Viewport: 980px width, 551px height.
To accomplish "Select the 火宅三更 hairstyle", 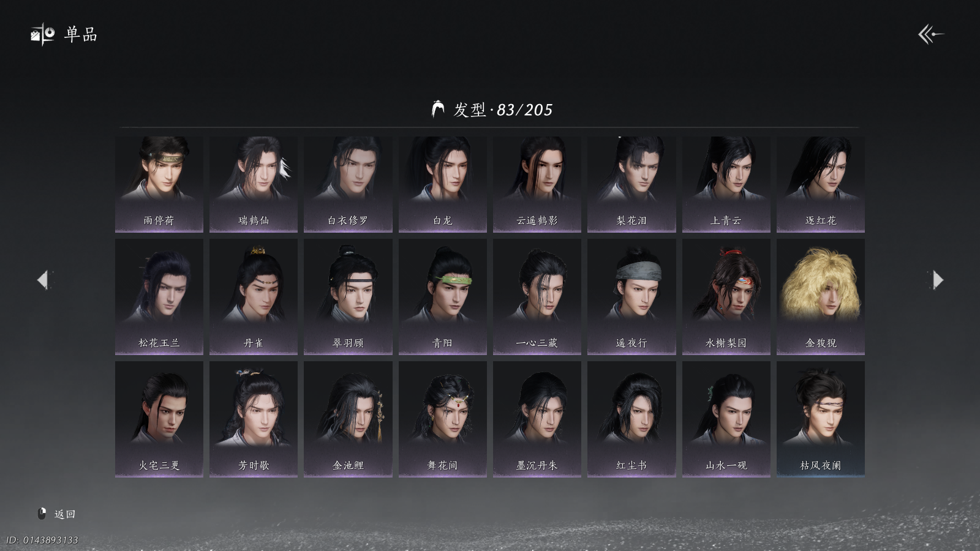I will pos(159,419).
